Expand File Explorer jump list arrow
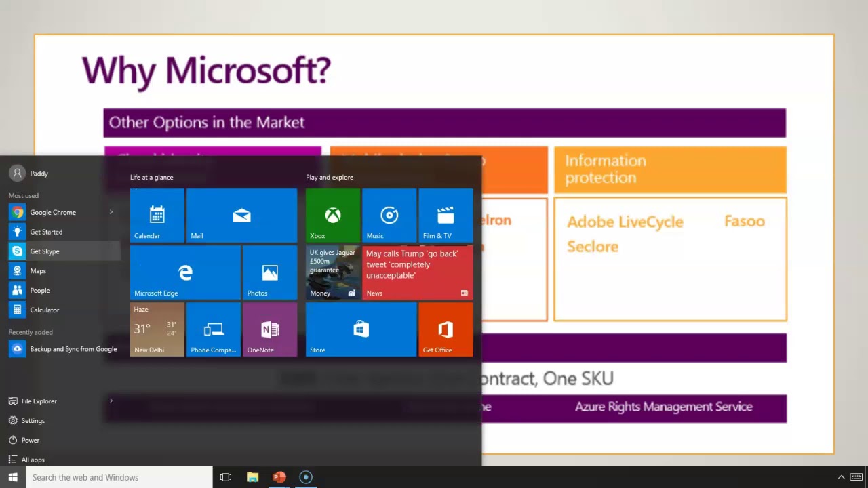Image resolution: width=868 pixels, height=488 pixels. [x=111, y=401]
